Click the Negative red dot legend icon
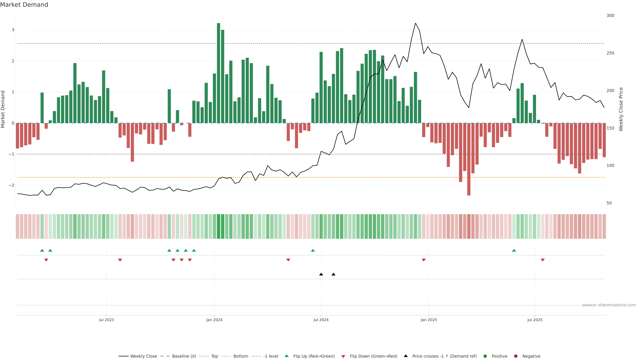The width and height of the screenshot is (644, 362). [x=516, y=356]
